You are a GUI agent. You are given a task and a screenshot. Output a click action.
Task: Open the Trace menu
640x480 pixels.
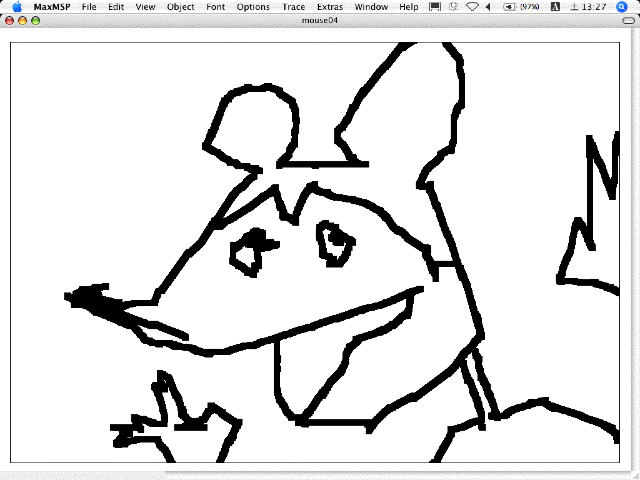pyautogui.click(x=293, y=7)
